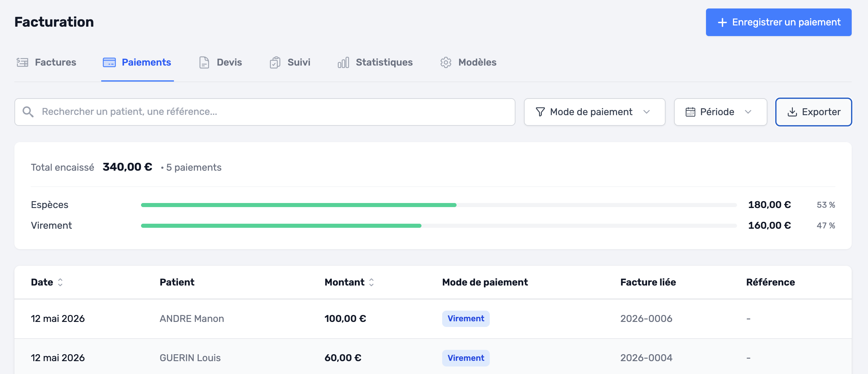Screen dimensions: 868x374
Task: Open the Période filter
Action: [x=720, y=112]
